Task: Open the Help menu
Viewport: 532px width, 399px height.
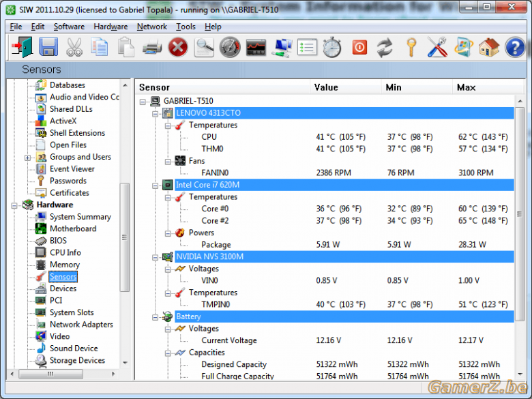Action: [213, 27]
